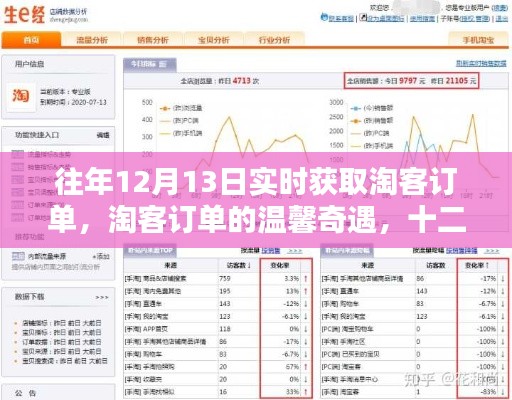This screenshot has height=400, width=512.
Task: Expand 数据下载 panel with >>> arrows
Action: click(102, 297)
